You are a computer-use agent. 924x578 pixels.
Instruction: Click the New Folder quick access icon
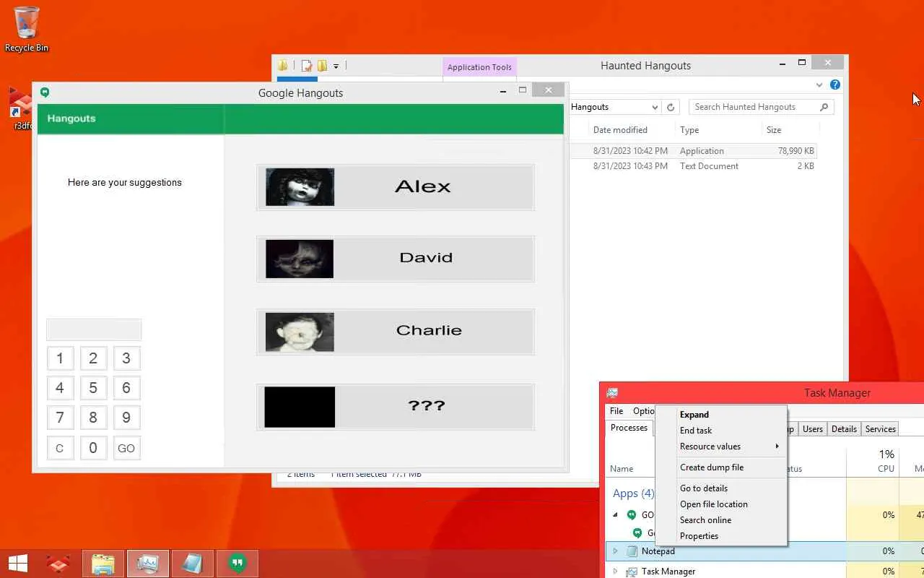click(322, 66)
